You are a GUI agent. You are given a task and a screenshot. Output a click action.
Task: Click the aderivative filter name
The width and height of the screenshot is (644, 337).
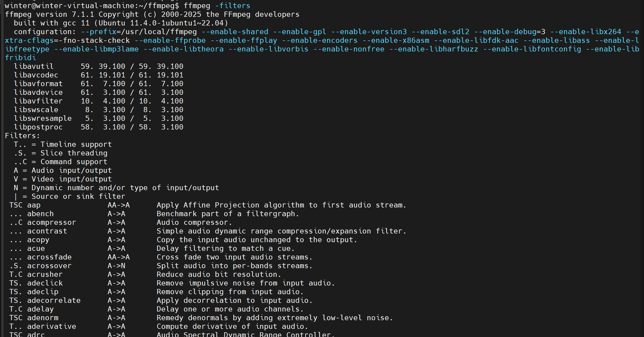tap(52, 326)
